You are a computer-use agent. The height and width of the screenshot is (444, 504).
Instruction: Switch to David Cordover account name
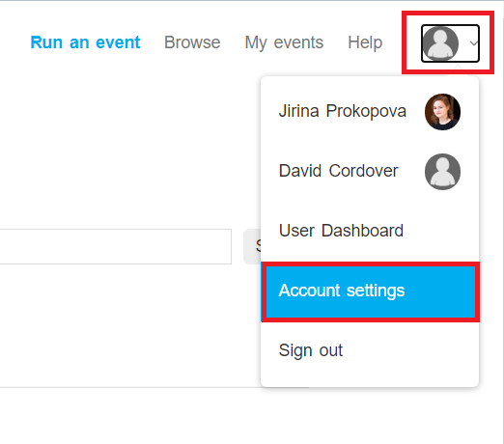pyautogui.click(x=338, y=171)
